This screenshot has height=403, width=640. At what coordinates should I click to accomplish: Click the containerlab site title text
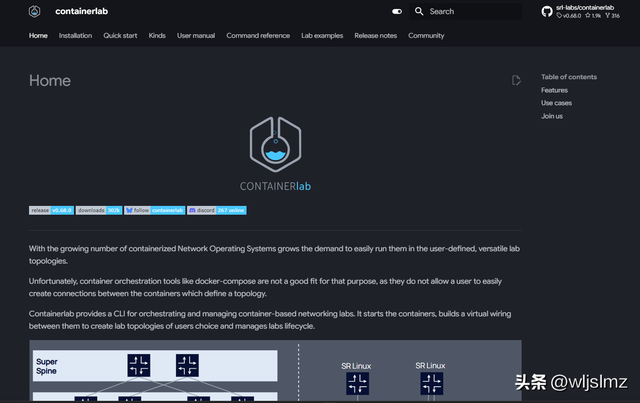click(x=82, y=11)
